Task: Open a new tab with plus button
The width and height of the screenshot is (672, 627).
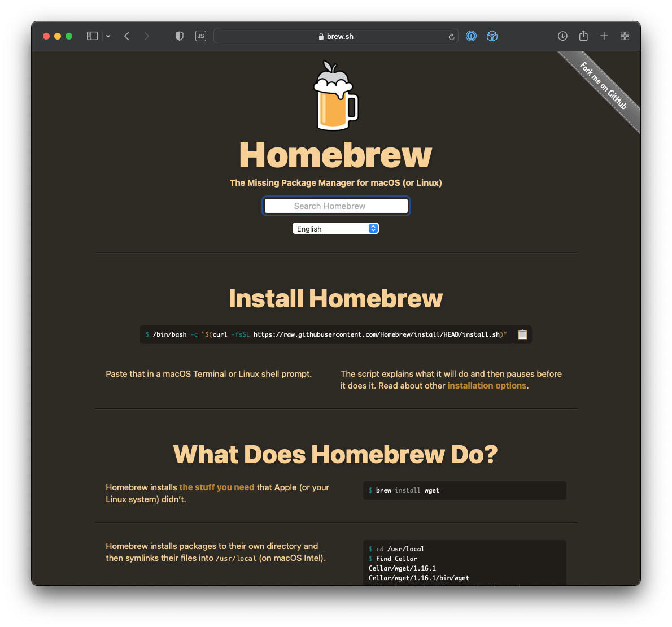Action: [604, 36]
